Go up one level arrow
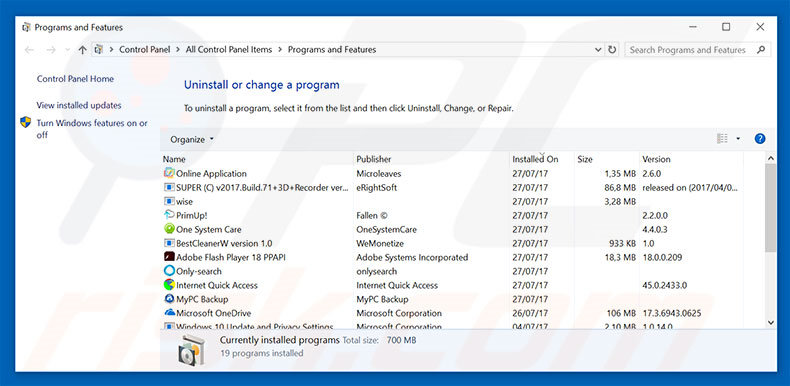The width and height of the screenshot is (790, 386). (x=83, y=49)
